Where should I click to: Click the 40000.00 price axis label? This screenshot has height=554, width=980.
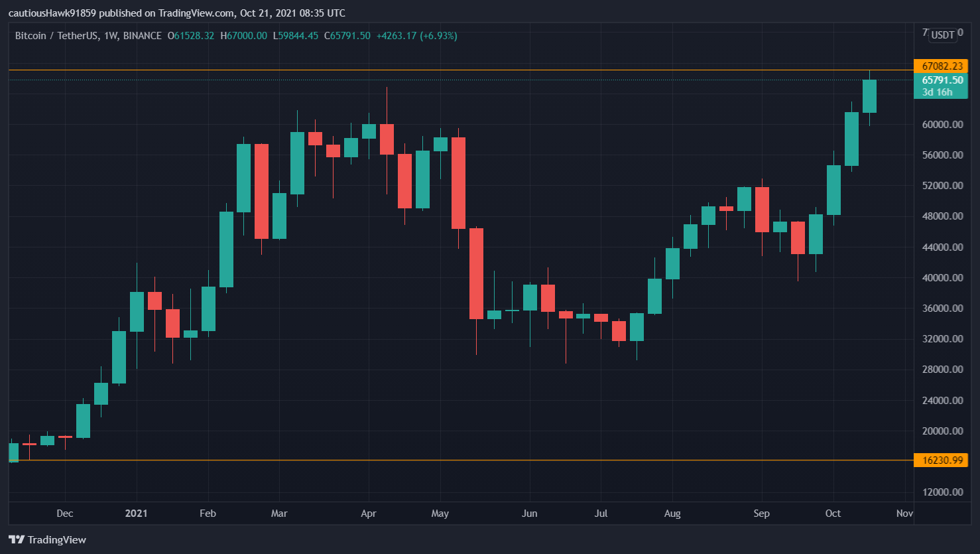tap(942, 278)
